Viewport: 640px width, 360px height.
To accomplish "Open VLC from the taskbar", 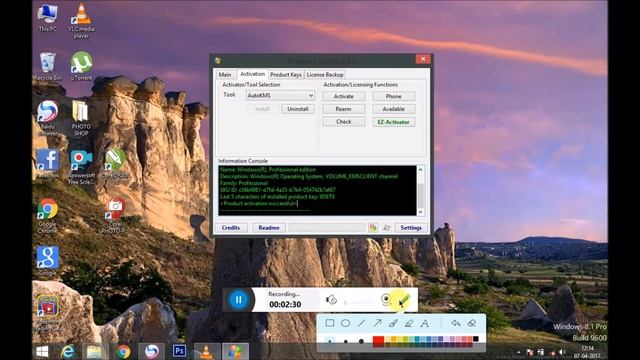I will (x=206, y=351).
